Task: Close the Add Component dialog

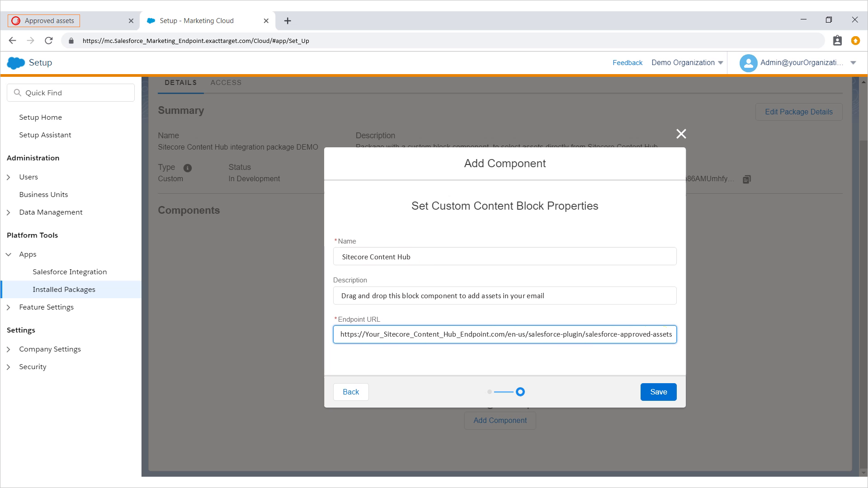Action: [x=681, y=134]
